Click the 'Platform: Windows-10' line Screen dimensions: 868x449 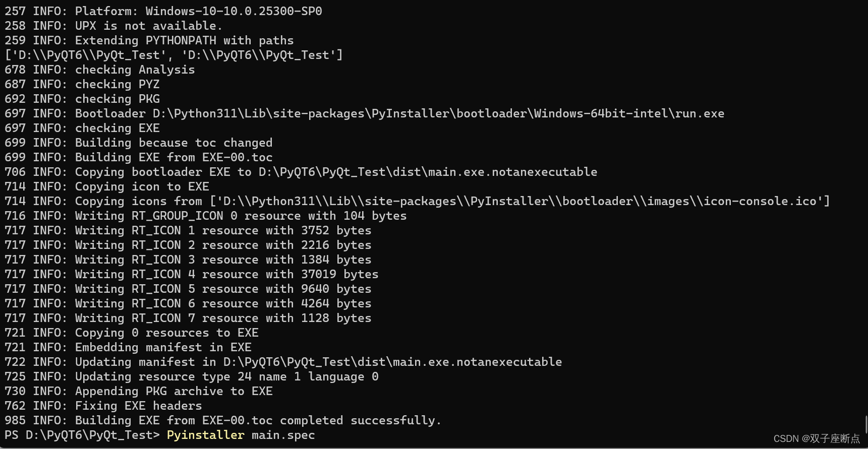pyautogui.click(x=163, y=11)
